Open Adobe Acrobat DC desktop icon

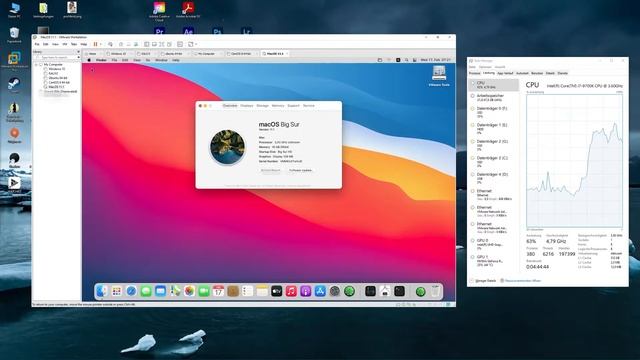[188, 10]
